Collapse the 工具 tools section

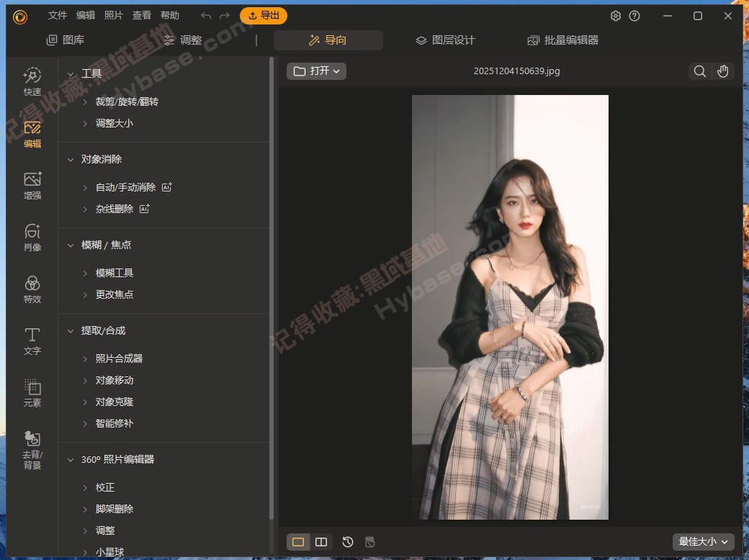70,73
